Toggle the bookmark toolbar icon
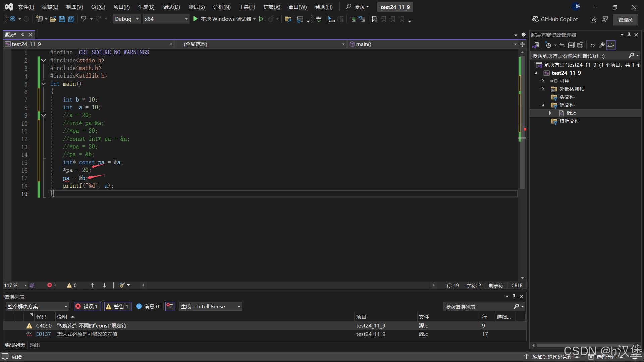The image size is (644, 362). [374, 19]
